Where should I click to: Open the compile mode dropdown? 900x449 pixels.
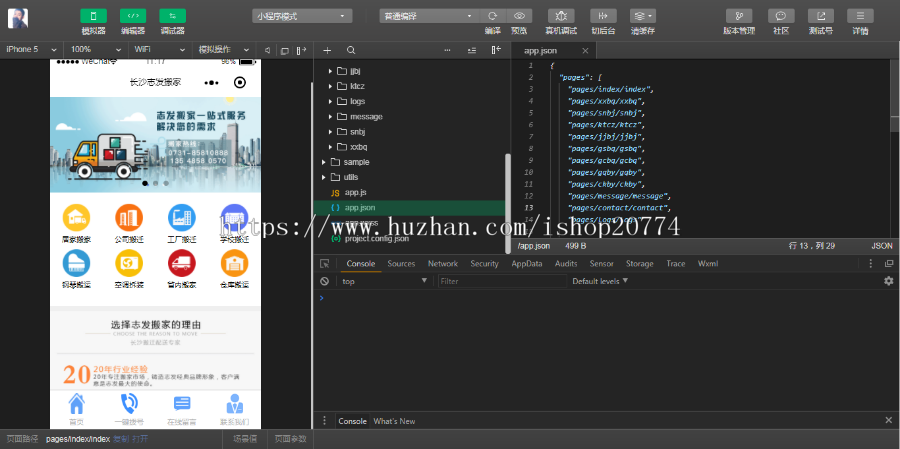coord(429,16)
